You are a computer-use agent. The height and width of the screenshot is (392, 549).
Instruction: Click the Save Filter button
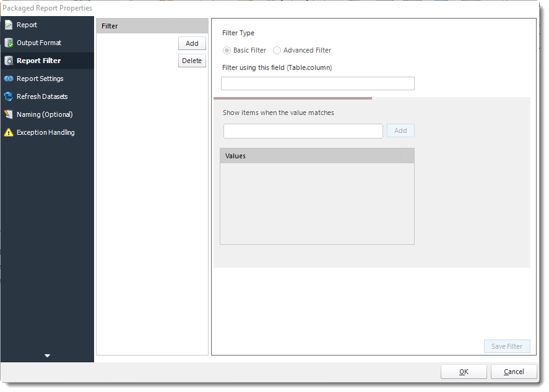[x=507, y=346]
